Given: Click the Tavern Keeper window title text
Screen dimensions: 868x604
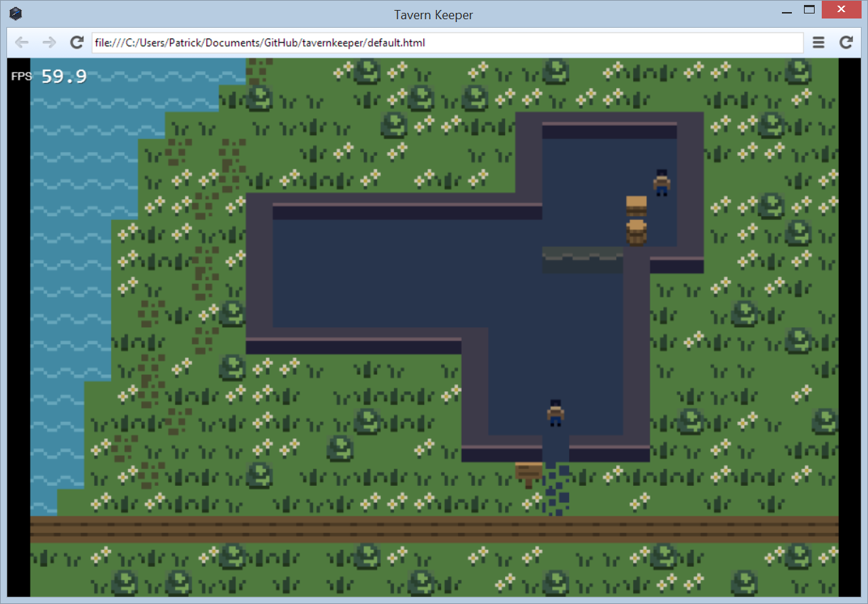Looking at the screenshot, I should [x=433, y=14].
